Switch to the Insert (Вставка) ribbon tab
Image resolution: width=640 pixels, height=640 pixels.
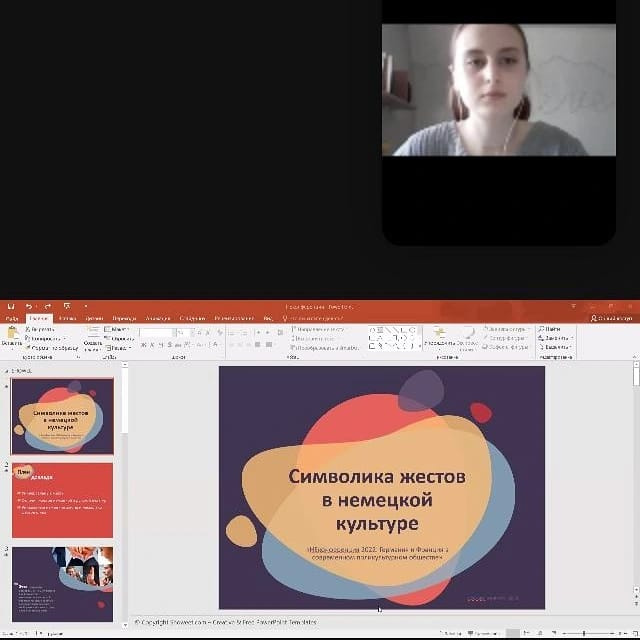(x=67, y=318)
